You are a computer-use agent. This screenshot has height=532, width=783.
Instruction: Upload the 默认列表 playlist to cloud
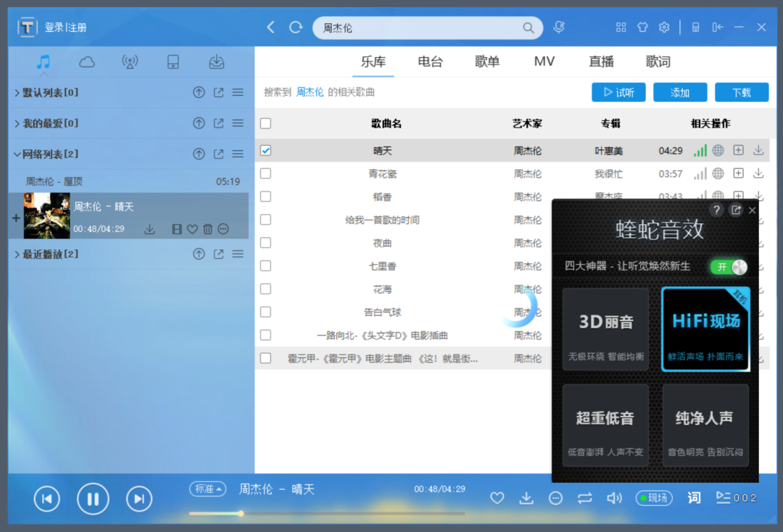[x=199, y=92]
